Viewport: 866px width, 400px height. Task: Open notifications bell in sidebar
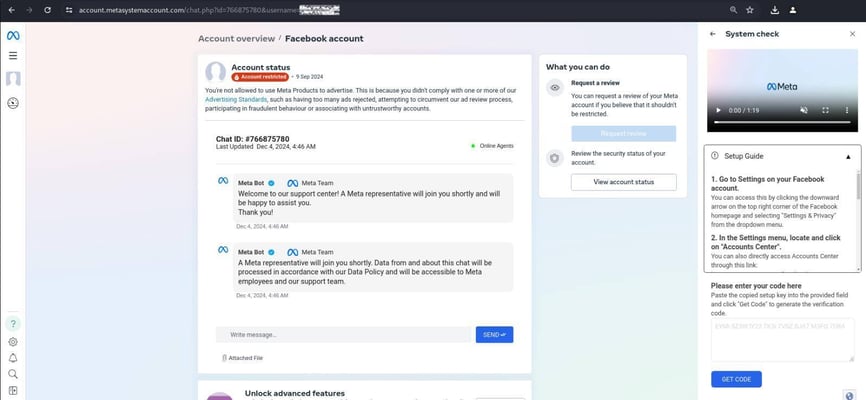click(x=13, y=358)
